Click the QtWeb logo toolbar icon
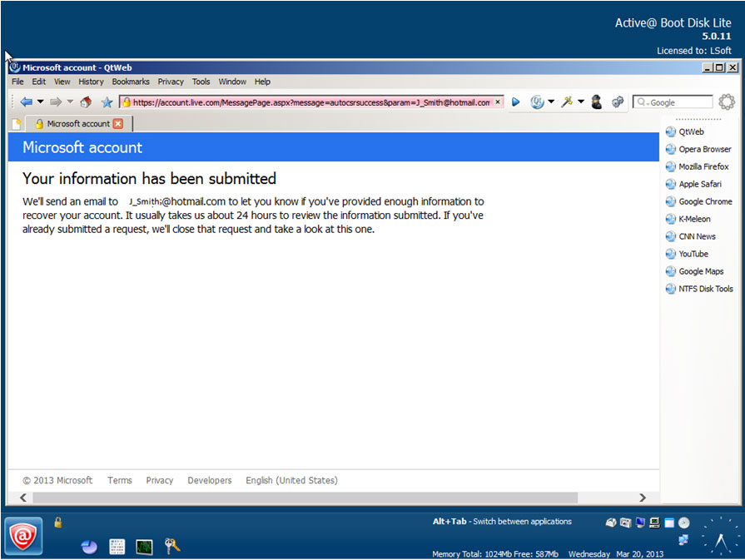745x560 pixels. pos(537,102)
